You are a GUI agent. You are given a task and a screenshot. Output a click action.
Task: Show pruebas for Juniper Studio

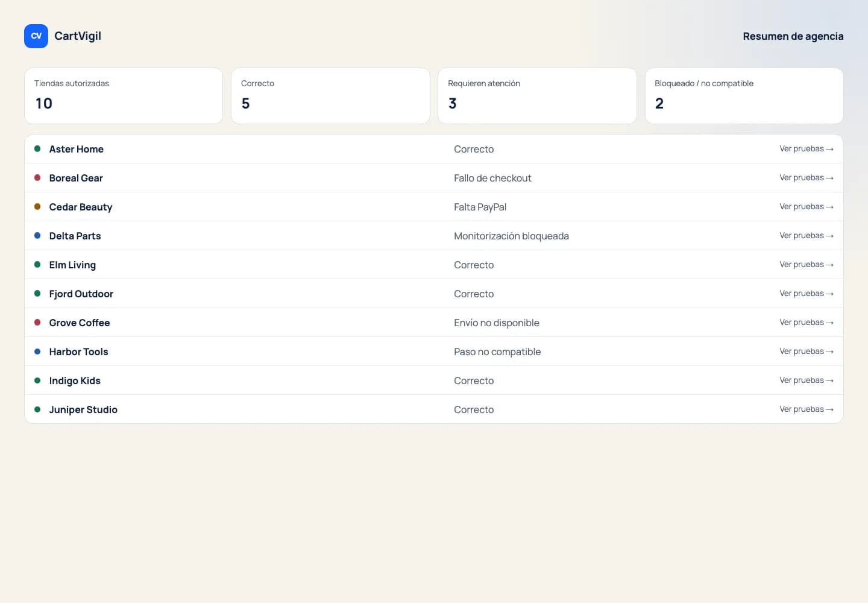807,409
